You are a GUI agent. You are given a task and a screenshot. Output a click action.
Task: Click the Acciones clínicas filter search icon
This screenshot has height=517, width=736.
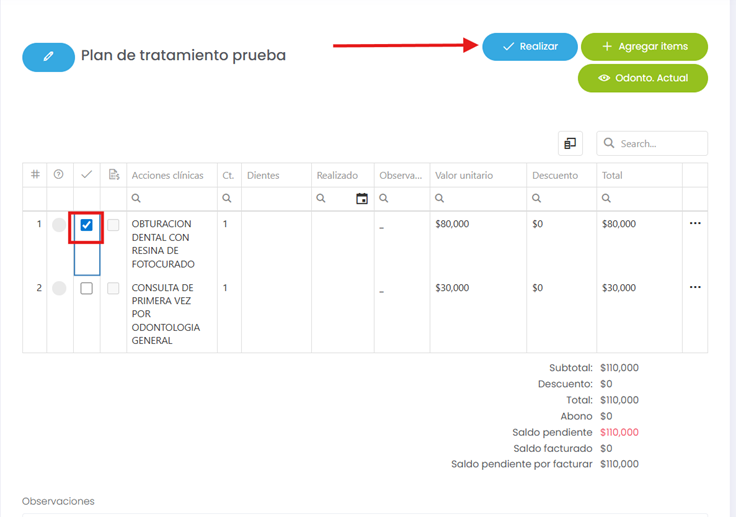coord(138,199)
